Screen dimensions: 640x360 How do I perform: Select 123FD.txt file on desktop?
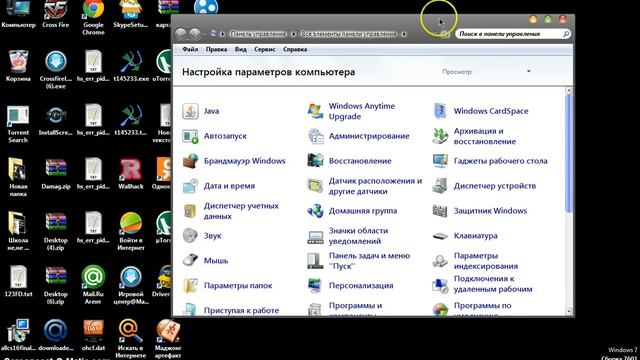pyautogui.click(x=18, y=281)
